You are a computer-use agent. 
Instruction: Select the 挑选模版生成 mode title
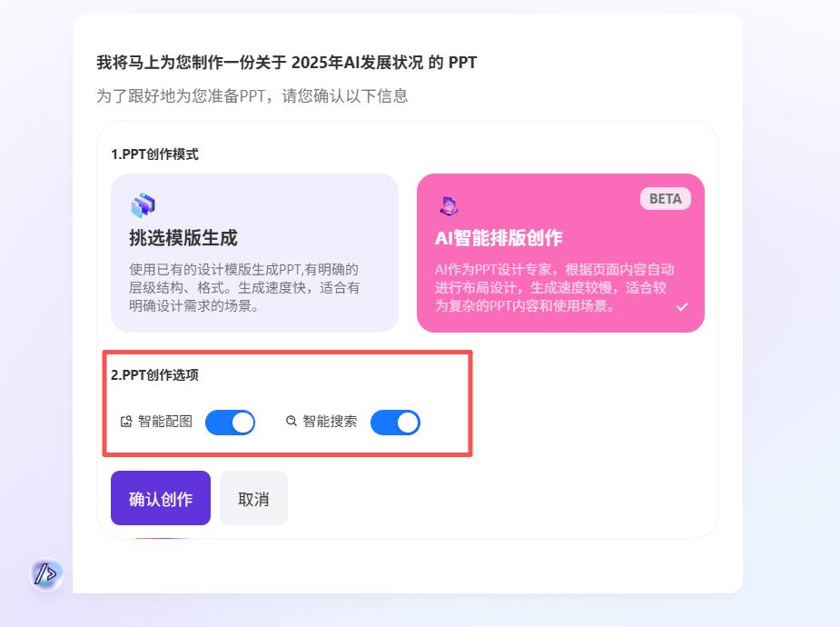(x=183, y=238)
